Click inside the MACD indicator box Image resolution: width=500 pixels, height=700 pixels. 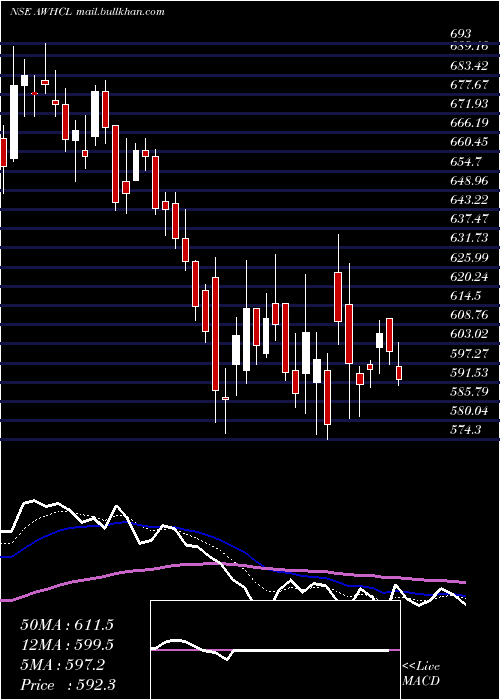pyautogui.click(x=275, y=650)
